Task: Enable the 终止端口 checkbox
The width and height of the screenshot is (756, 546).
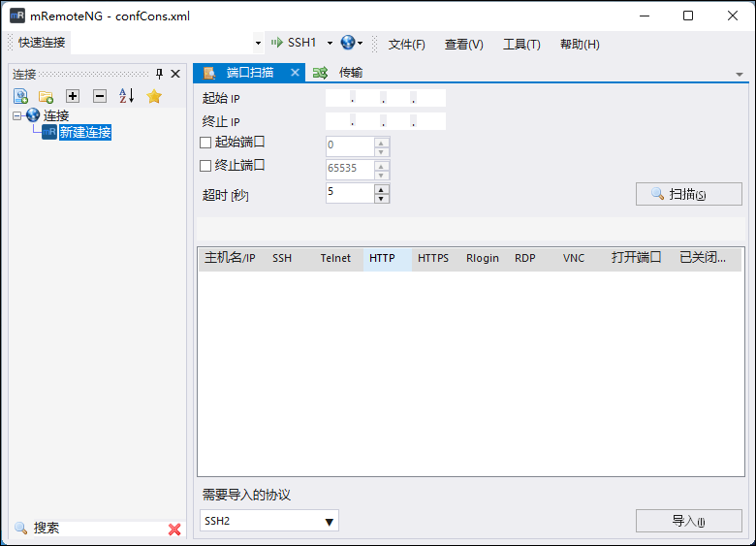Action: pyautogui.click(x=205, y=166)
